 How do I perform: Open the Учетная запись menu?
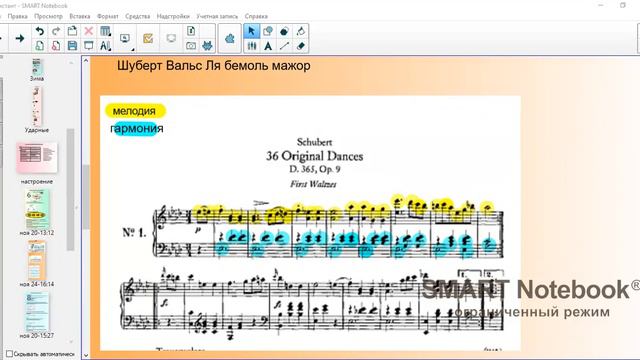coord(217,16)
